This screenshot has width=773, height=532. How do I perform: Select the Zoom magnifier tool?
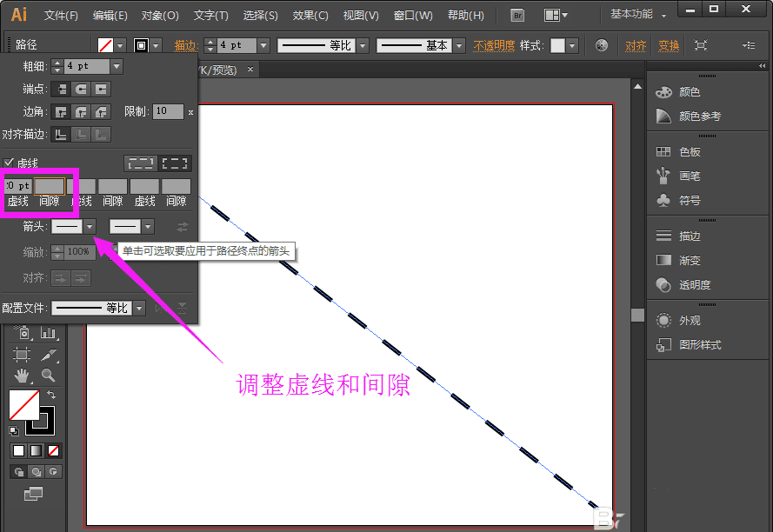pos(49,376)
